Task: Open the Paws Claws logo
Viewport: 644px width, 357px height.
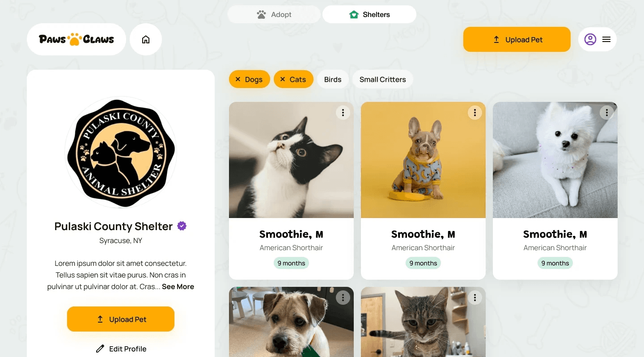Action: pyautogui.click(x=76, y=39)
